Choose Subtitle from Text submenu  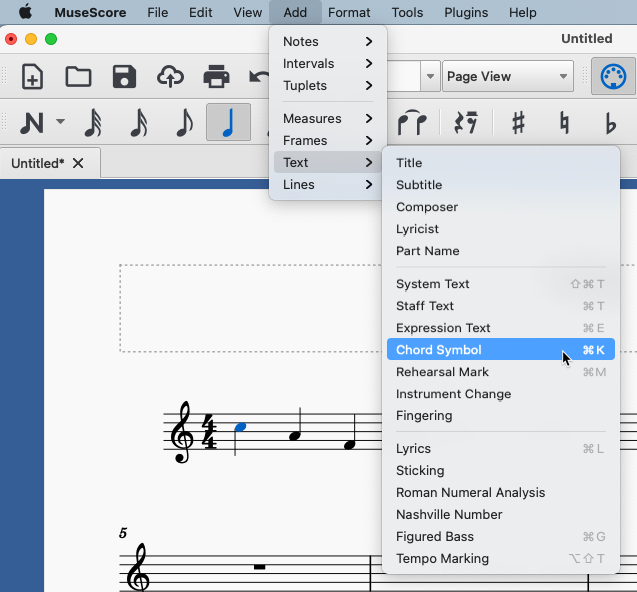tap(500, 185)
